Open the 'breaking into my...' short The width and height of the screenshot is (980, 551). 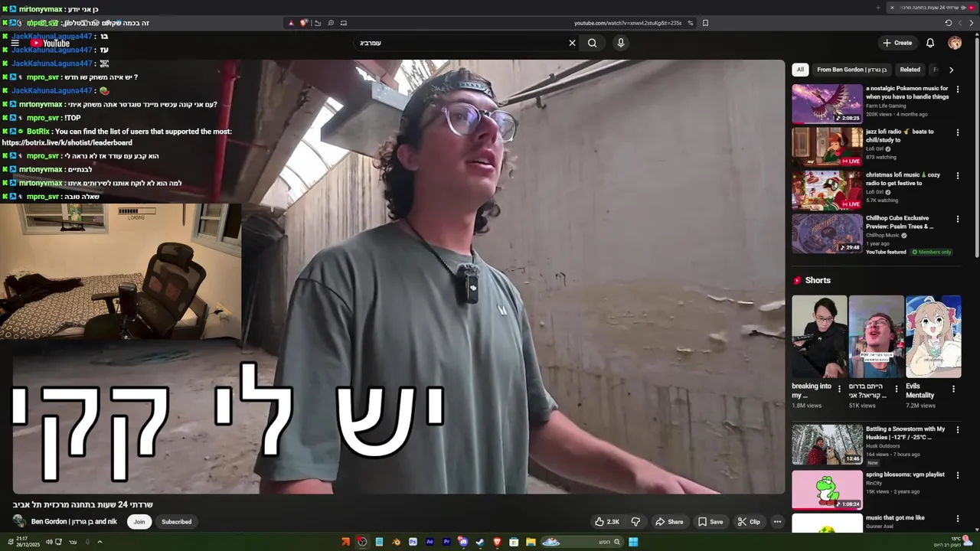[x=819, y=337]
